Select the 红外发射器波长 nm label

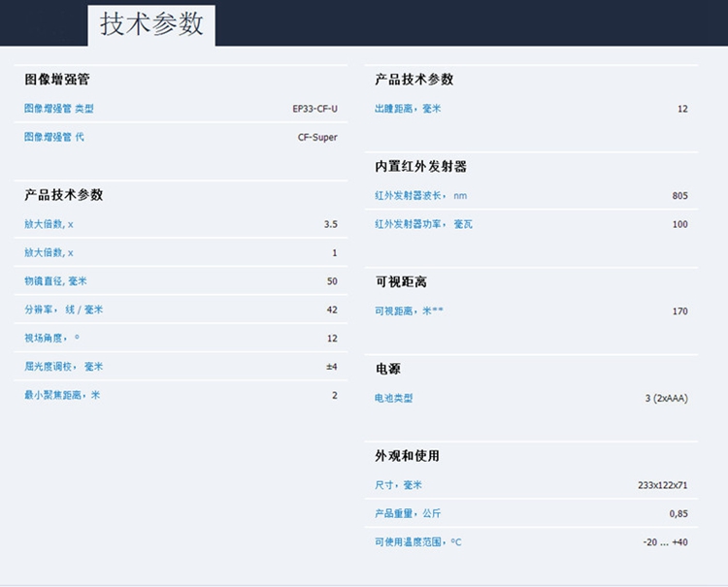tap(420, 196)
